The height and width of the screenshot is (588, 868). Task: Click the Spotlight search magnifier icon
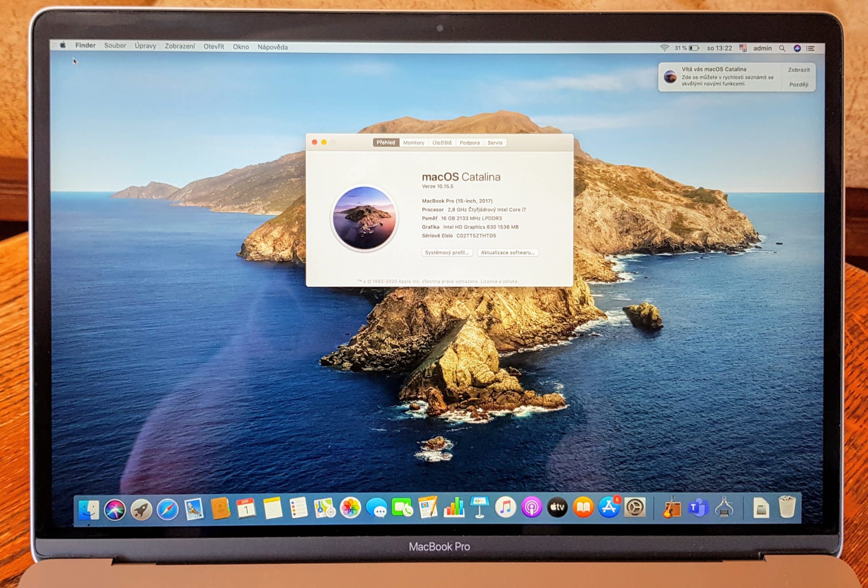pyautogui.click(x=782, y=48)
